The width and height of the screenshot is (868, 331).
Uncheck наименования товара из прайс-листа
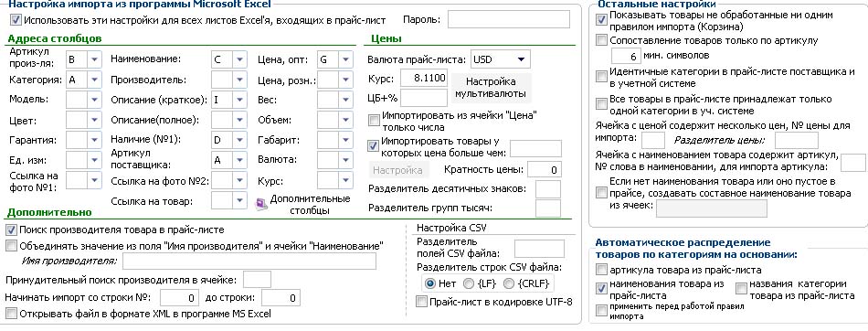(x=601, y=289)
